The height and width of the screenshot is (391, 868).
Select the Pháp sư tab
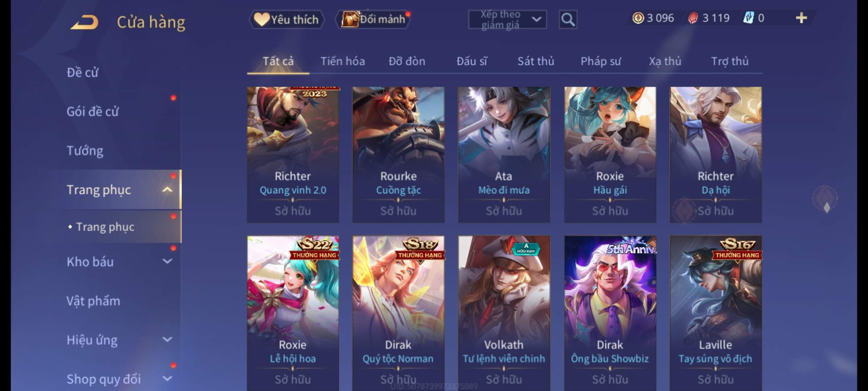[x=600, y=61]
